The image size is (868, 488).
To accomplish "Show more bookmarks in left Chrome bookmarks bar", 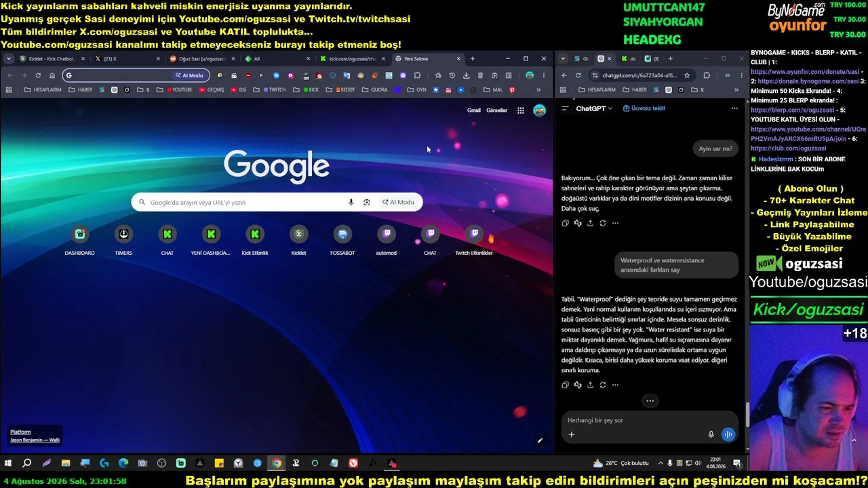I will 539,89.
